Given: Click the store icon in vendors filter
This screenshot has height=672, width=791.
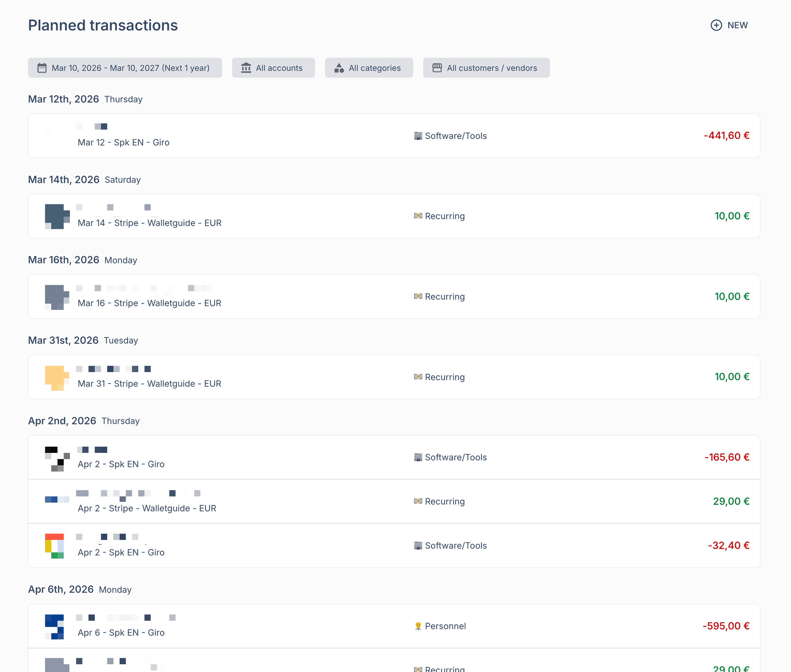Looking at the screenshot, I should pyautogui.click(x=437, y=68).
